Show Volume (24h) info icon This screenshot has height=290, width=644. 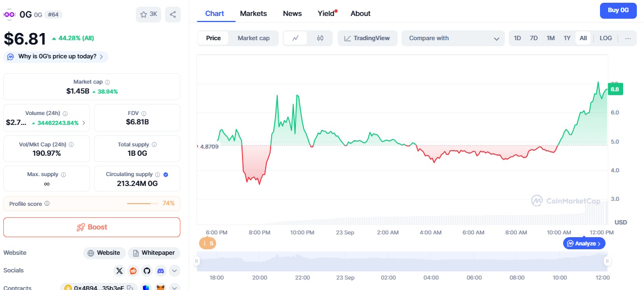pos(65,113)
